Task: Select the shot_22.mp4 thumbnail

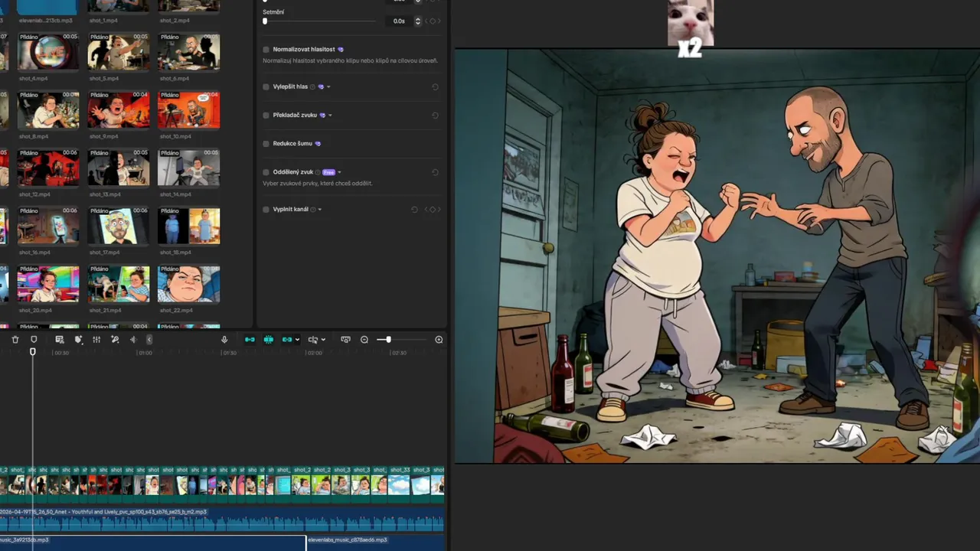Action: [188, 285]
